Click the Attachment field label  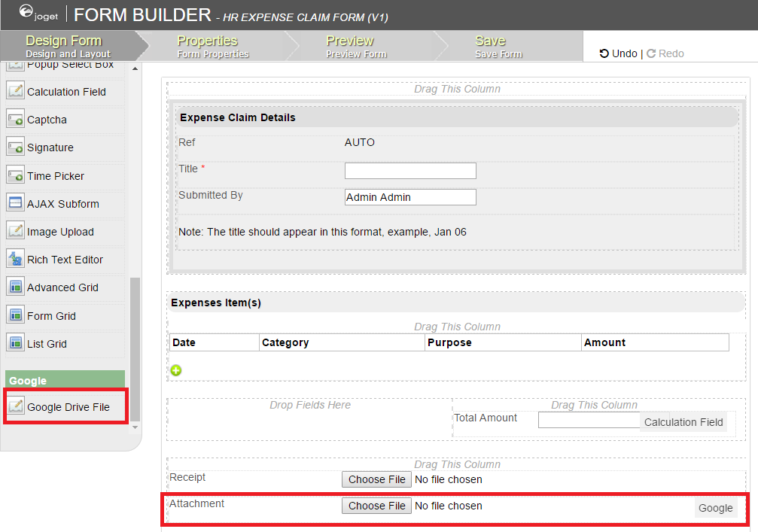click(196, 503)
